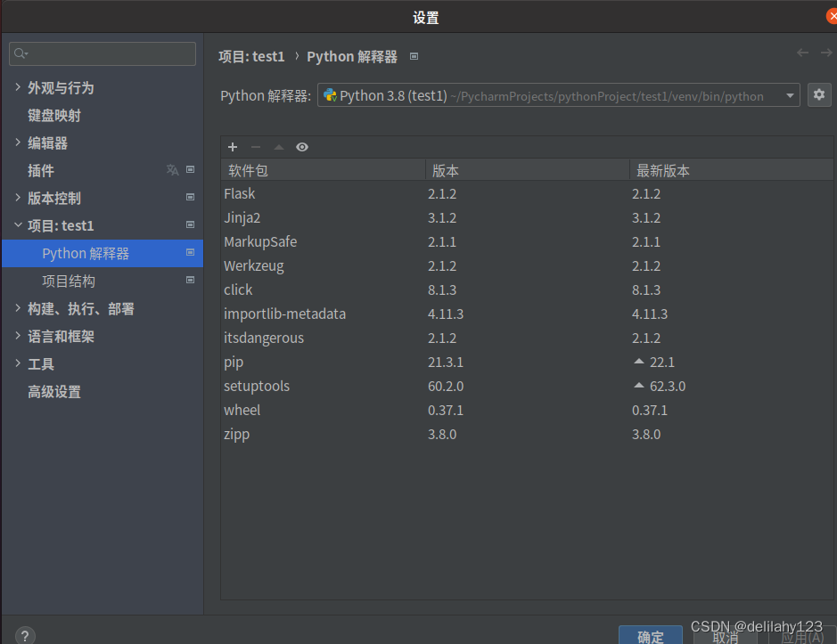Open help via the question mark icon
837x644 pixels.
[24, 634]
